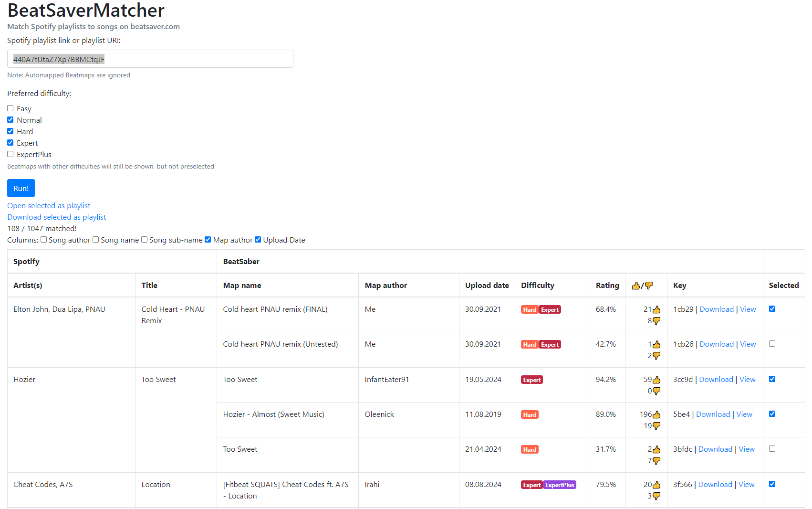Image resolution: width=812 pixels, height=509 pixels.
Task: Hide the Upload Date column
Action: click(258, 240)
